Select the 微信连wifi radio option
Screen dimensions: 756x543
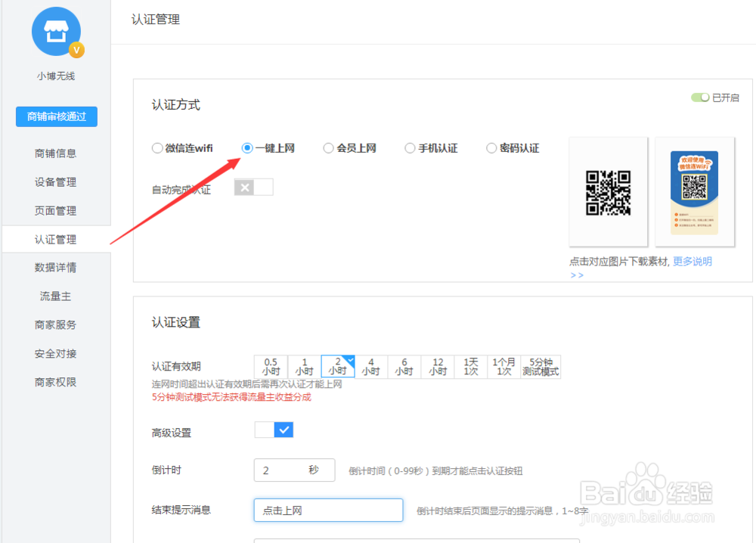coord(156,147)
